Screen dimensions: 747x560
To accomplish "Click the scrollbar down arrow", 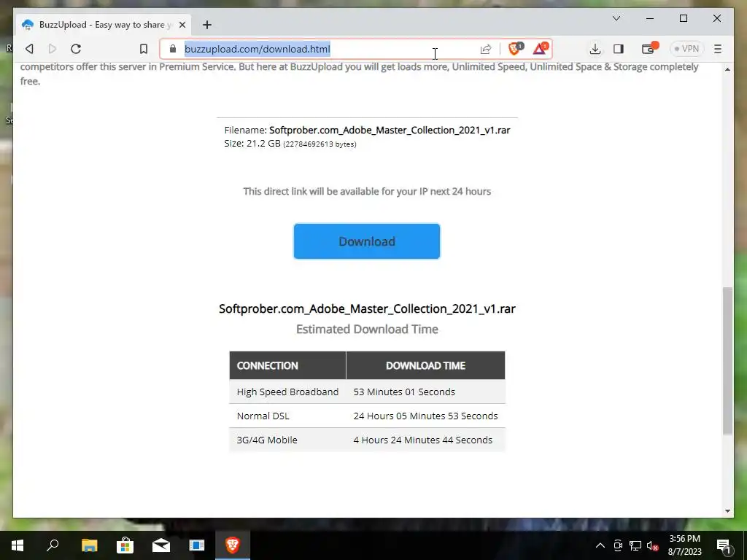I will click(x=727, y=511).
